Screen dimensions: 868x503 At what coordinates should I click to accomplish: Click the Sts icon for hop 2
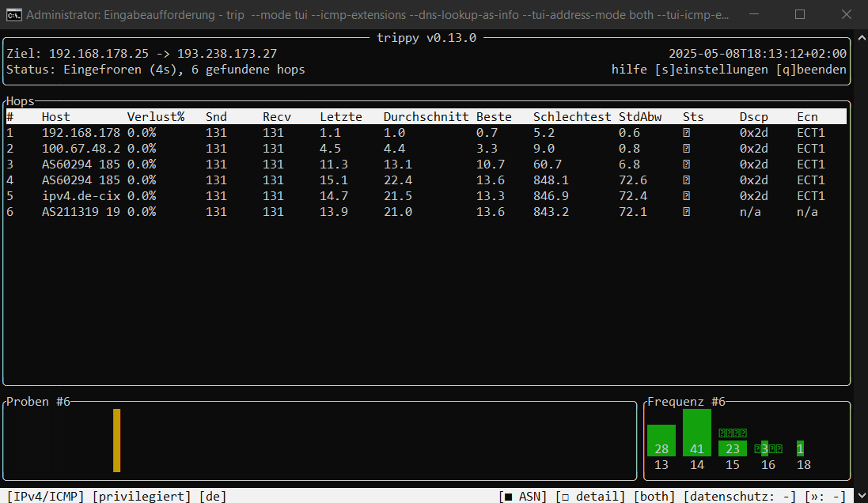point(687,149)
